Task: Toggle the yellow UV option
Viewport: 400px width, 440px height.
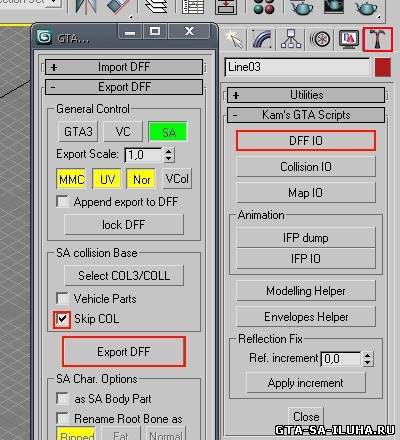Action: (107, 179)
